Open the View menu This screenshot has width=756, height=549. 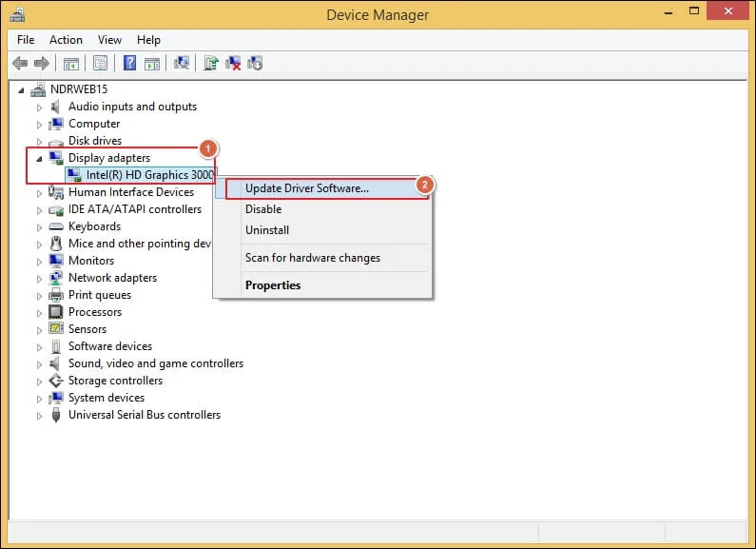109,40
